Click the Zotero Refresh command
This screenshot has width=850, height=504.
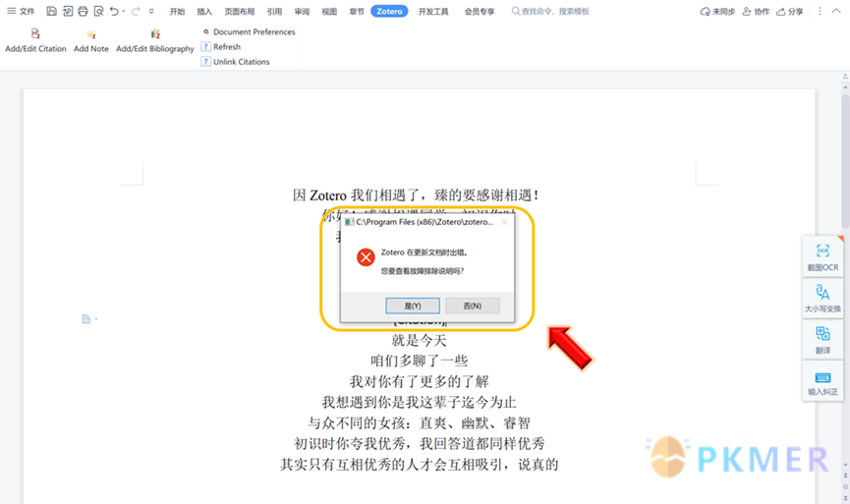(221, 46)
